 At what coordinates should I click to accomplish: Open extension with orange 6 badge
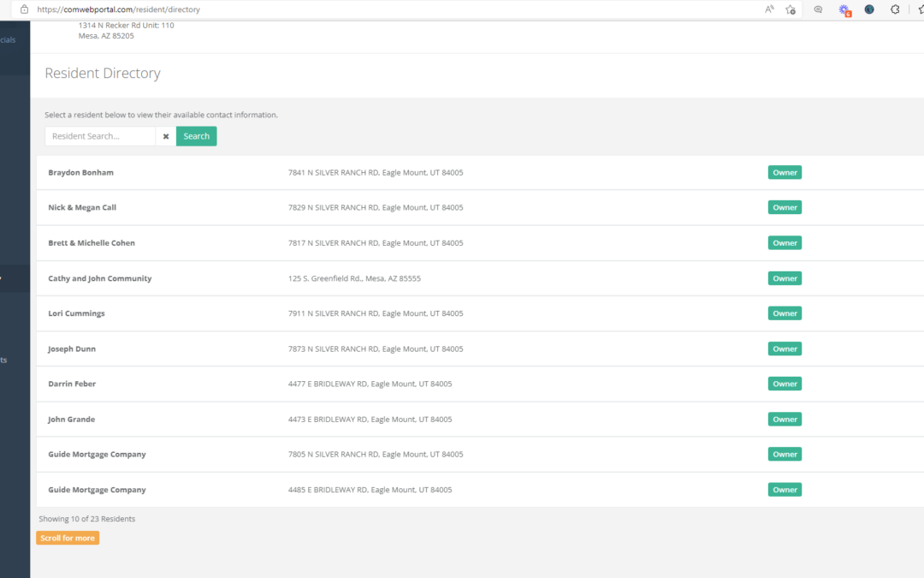point(844,10)
